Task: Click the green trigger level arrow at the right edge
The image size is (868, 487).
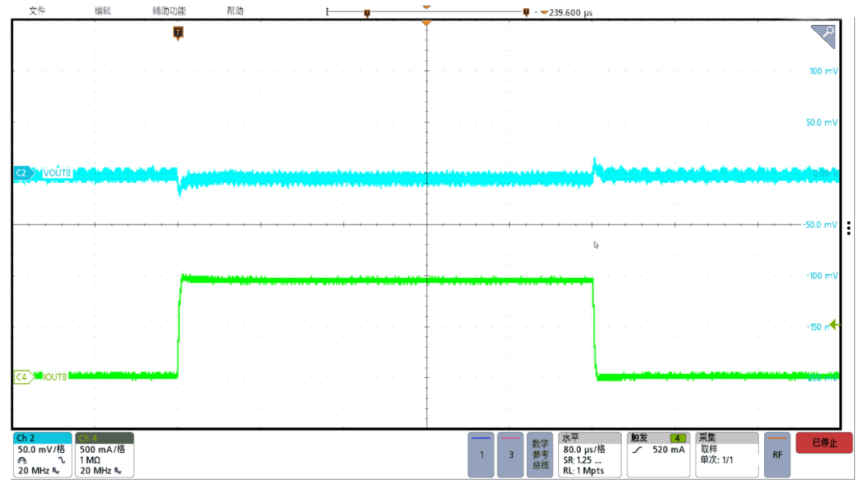Action: pyautogui.click(x=835, y=325)
